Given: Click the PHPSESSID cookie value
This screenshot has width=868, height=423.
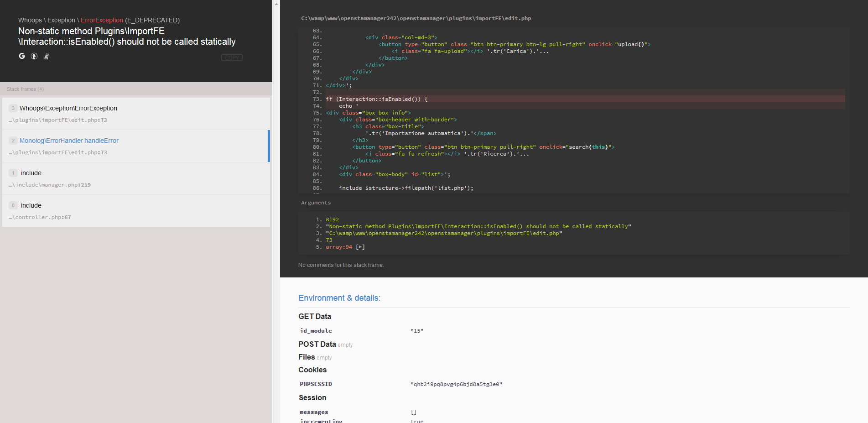Looking at the screenshot, I should coord(457,384).
